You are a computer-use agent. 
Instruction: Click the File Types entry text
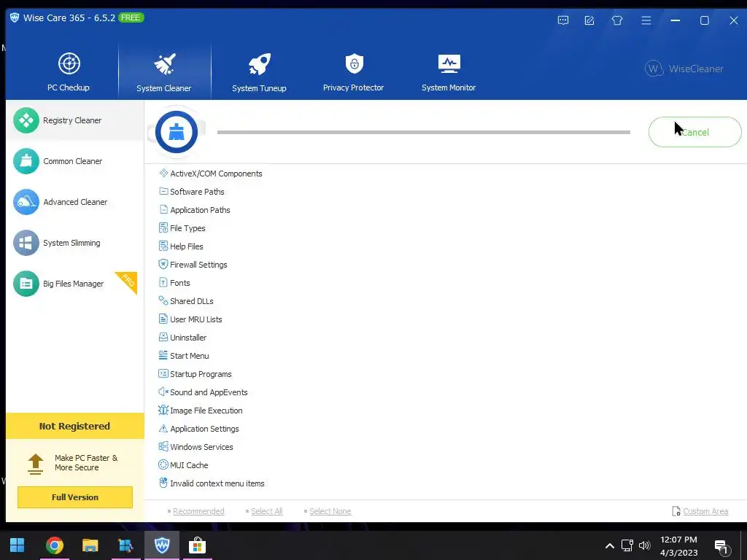(187, 228)
